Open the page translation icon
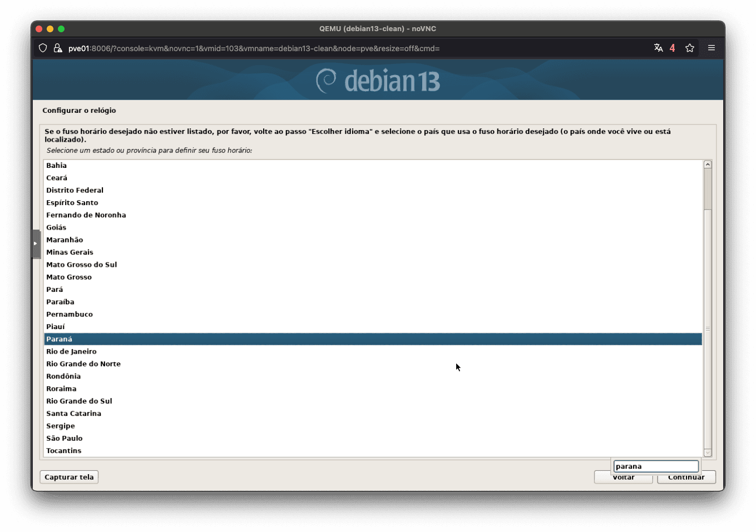756x532 pixels. pos(658,48)
